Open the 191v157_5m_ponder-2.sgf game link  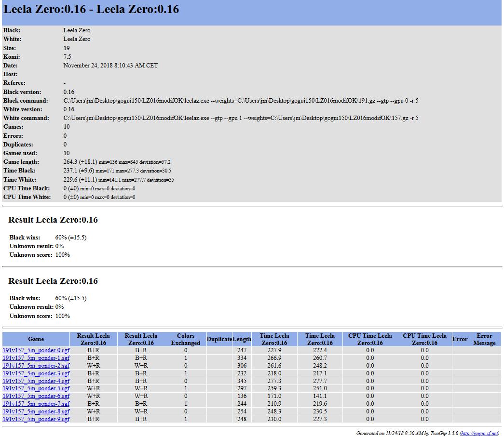[x=36, y=366]
